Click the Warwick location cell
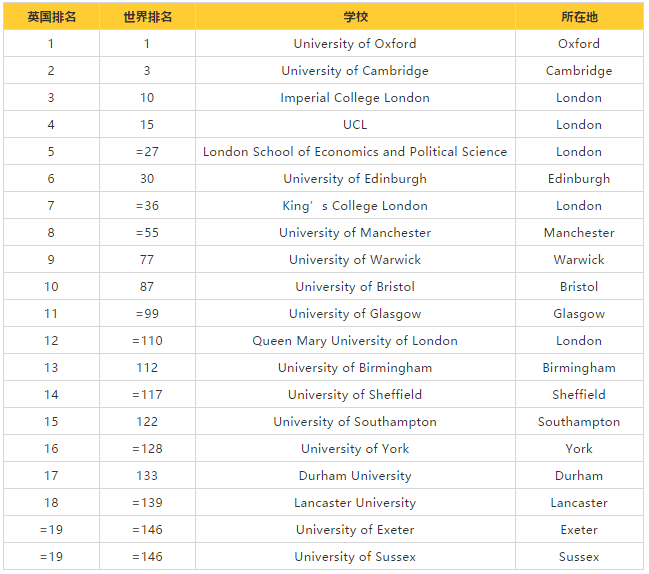 coord(579,259)
